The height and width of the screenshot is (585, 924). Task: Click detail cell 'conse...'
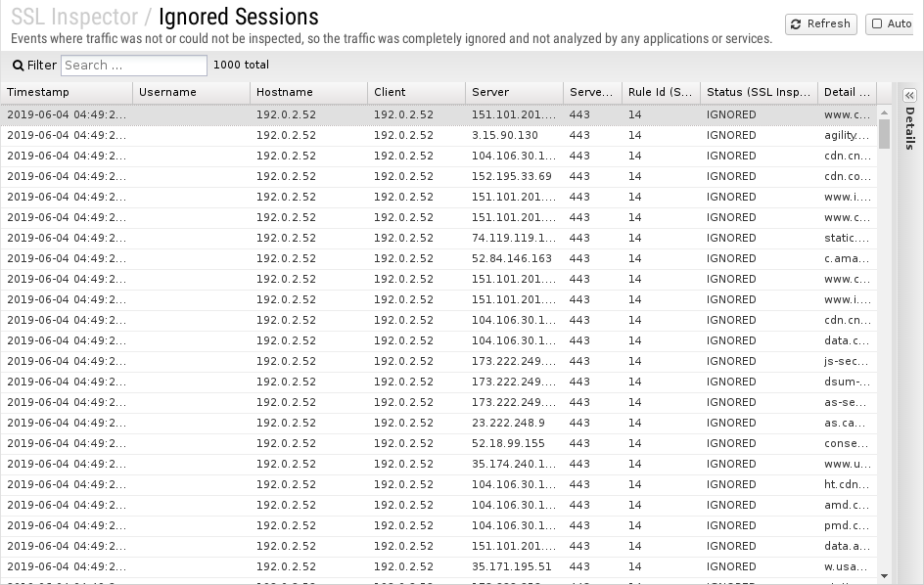pos(847,443)
